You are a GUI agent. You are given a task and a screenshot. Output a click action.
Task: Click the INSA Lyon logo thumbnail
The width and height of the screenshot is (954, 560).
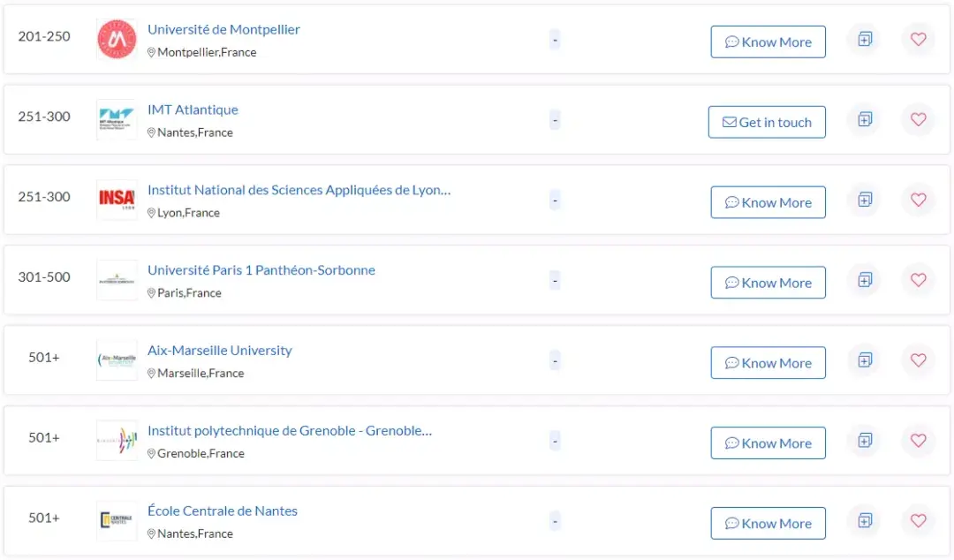coord(117,200)
